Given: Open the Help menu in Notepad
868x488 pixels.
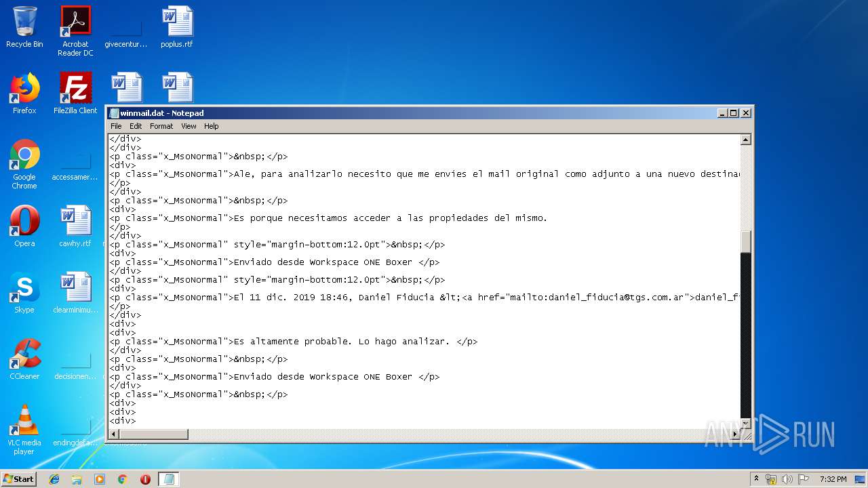Looking at the screenshot, I should [212, 126].
